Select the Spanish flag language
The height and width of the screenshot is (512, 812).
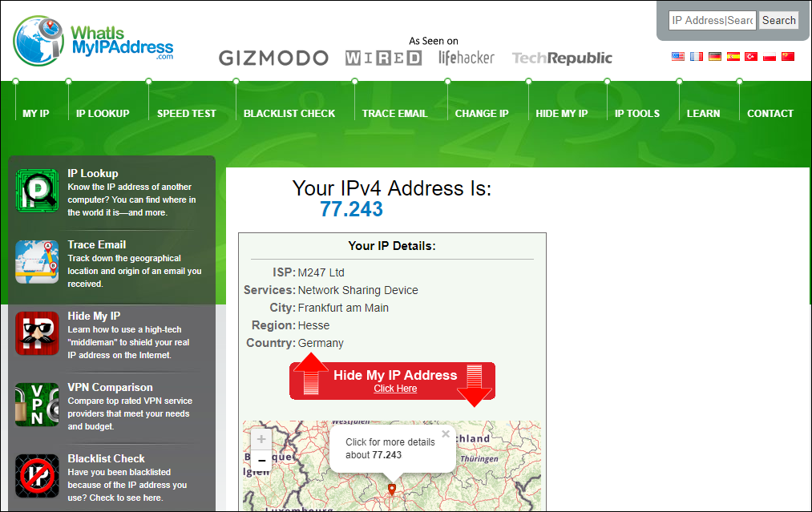tap(733, 56)
